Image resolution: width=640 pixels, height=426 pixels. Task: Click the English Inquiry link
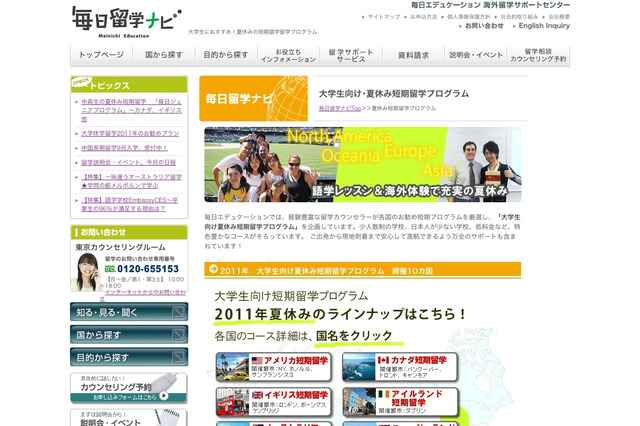pyautogui.click(x=544, y=26)
